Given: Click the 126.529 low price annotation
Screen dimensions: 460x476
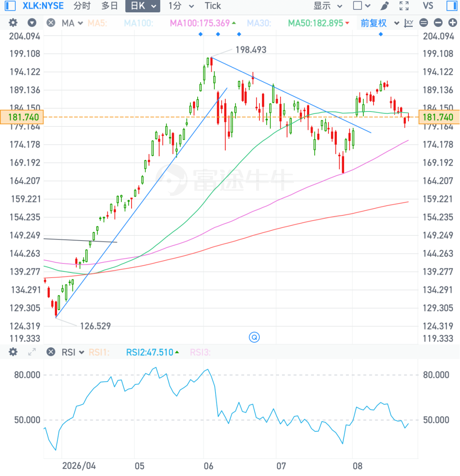Looking at the screenshot, I should [x=95, y=326].
